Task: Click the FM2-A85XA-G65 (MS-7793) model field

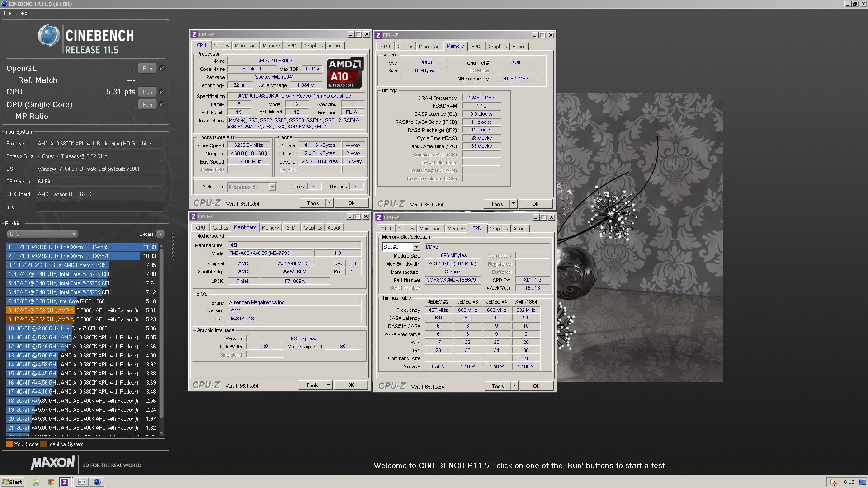Action: pos(270,253)
